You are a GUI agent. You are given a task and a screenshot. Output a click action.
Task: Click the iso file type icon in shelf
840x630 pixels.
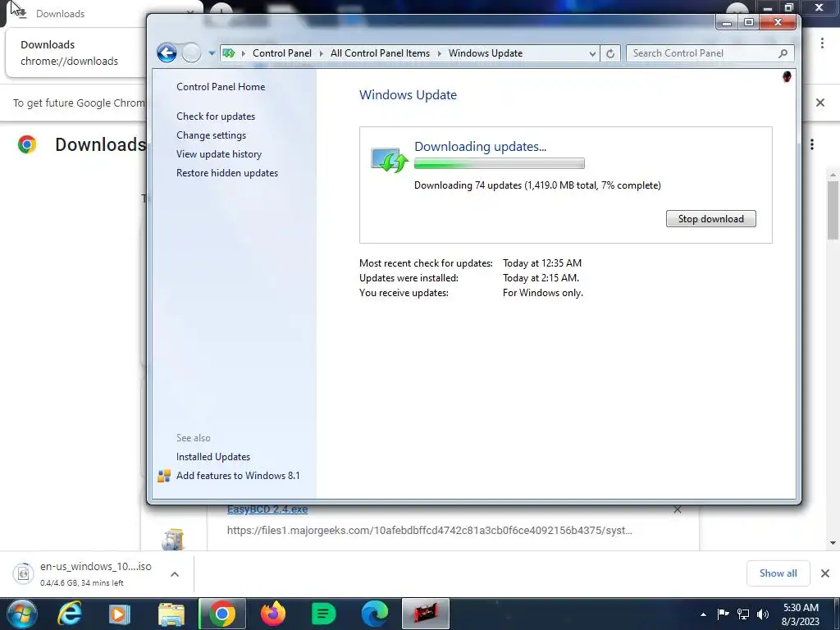click(23, 573)
